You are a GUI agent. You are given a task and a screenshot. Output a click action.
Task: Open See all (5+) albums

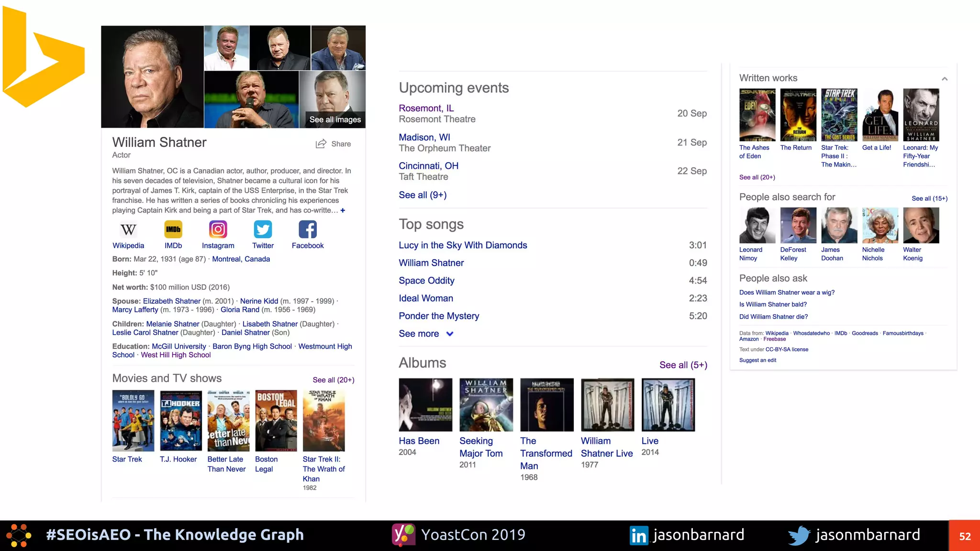pyautogui.click(x=683, y=365)
